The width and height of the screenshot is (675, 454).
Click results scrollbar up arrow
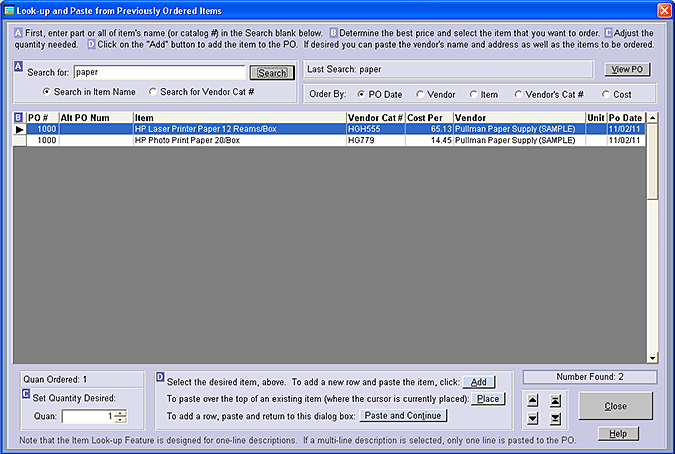click(652, 117)
